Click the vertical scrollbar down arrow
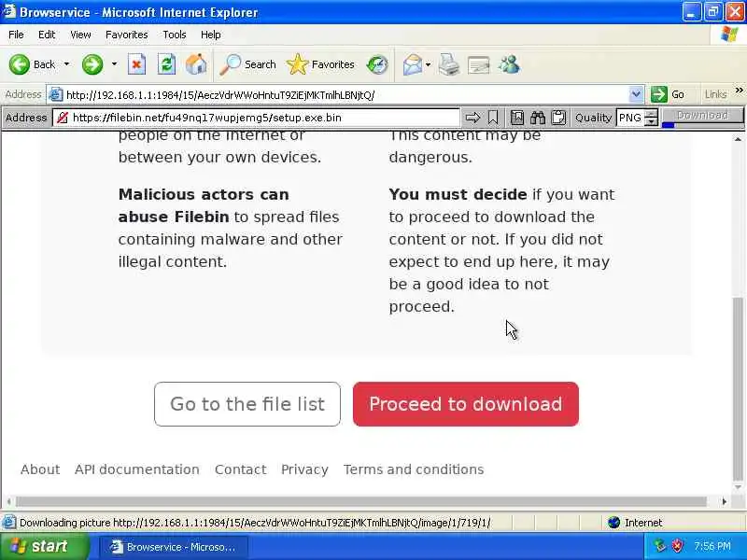The width and height of the screenshot is (747, 560). tap(738, 487)
